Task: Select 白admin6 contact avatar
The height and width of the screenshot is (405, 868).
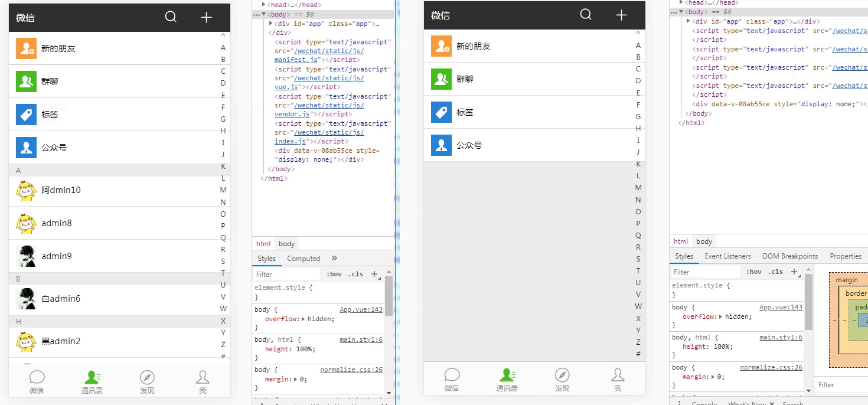Action: pyautogui.click(x=27, y=299)
